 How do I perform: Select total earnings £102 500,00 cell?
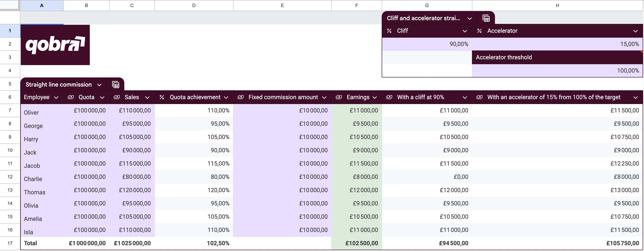tap(357, 243)
